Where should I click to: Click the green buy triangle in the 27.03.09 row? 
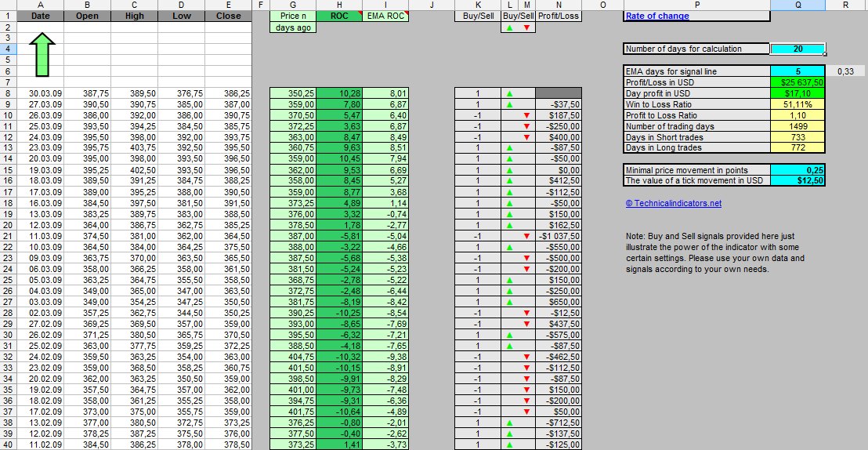click(509, 104)
